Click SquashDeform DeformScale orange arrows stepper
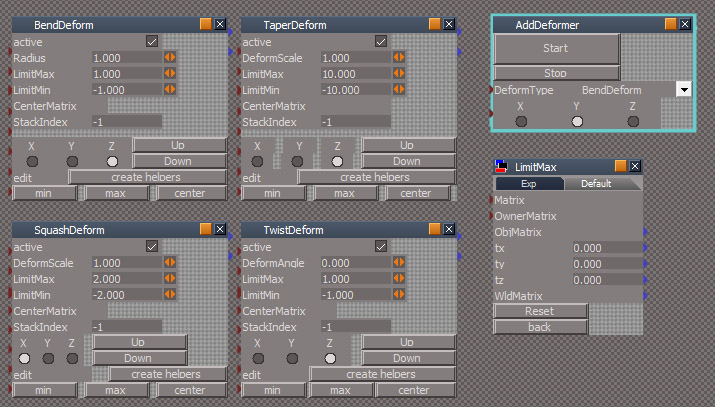Viewport: 715px width, 407px height. point(170,263)
